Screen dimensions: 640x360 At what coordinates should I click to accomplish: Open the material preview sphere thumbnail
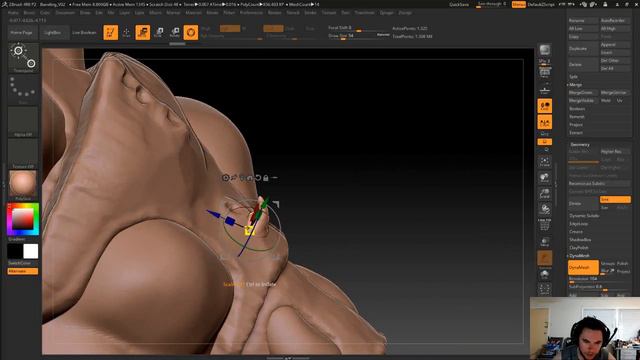click(23, 184)
